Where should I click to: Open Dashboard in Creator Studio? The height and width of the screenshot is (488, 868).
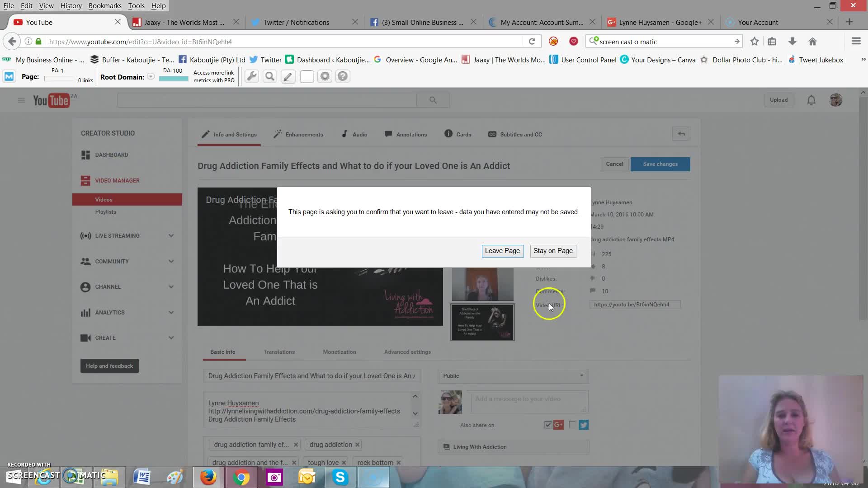112,155
